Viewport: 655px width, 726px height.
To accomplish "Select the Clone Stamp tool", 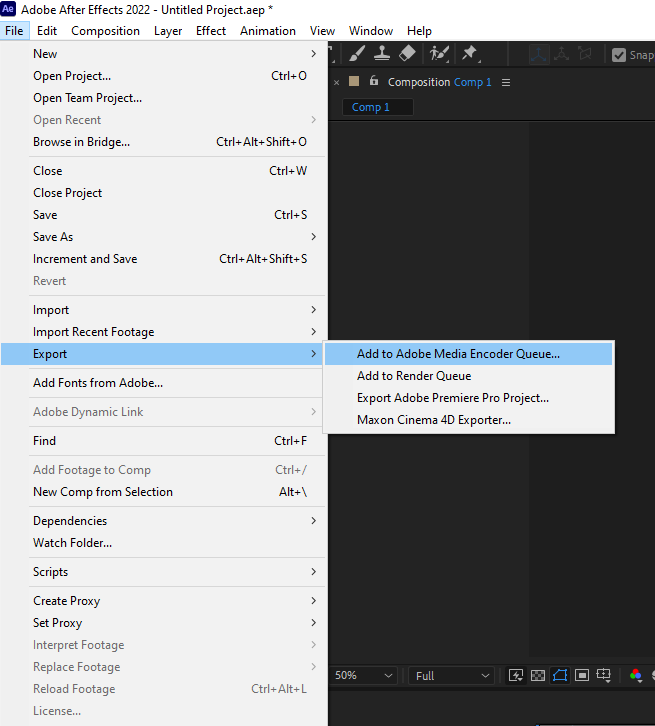I will (x=381, y=54).
